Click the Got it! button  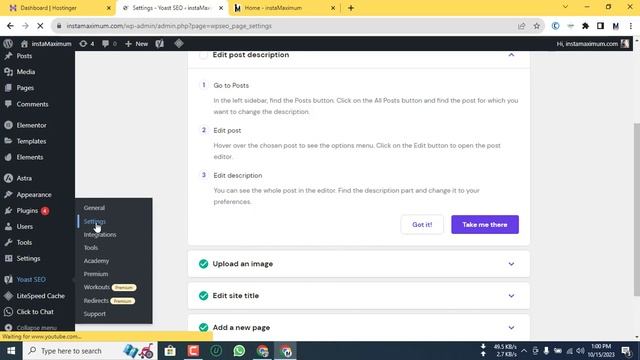(422, 224)
